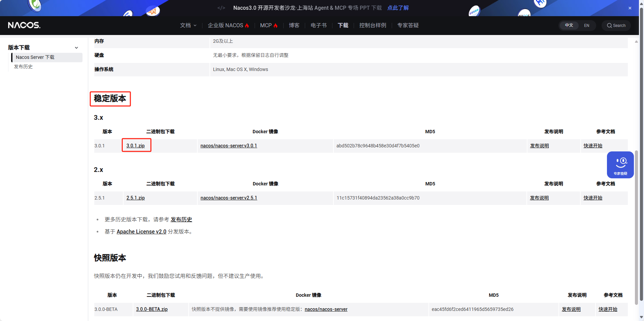Select 控制台样例 in the navigation bar

point(372,25)
